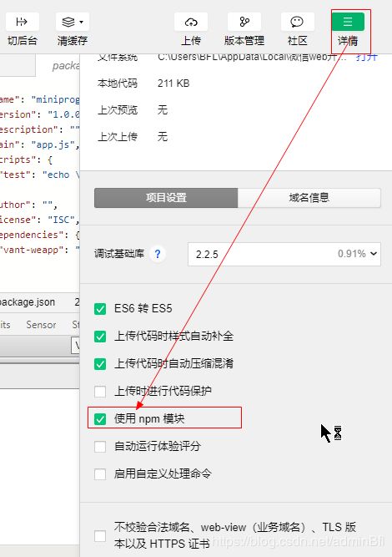Enable 上传时进行代码保护 checkbox

(100, 392)
